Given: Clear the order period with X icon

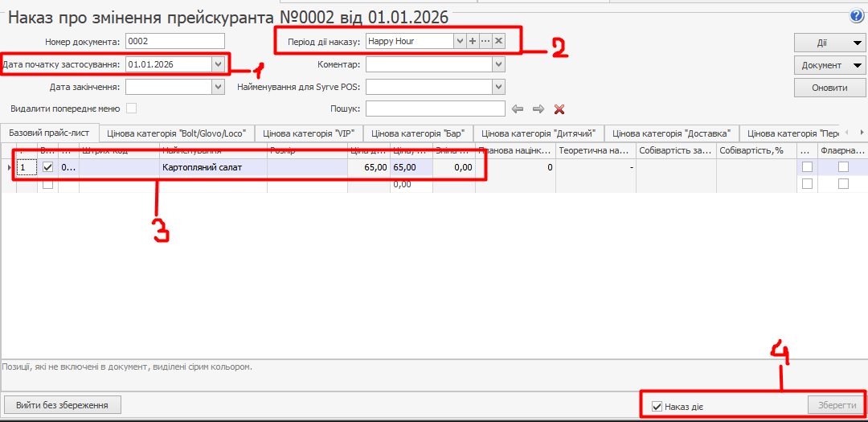Looking at the screenshot, I should coord(498,40).
